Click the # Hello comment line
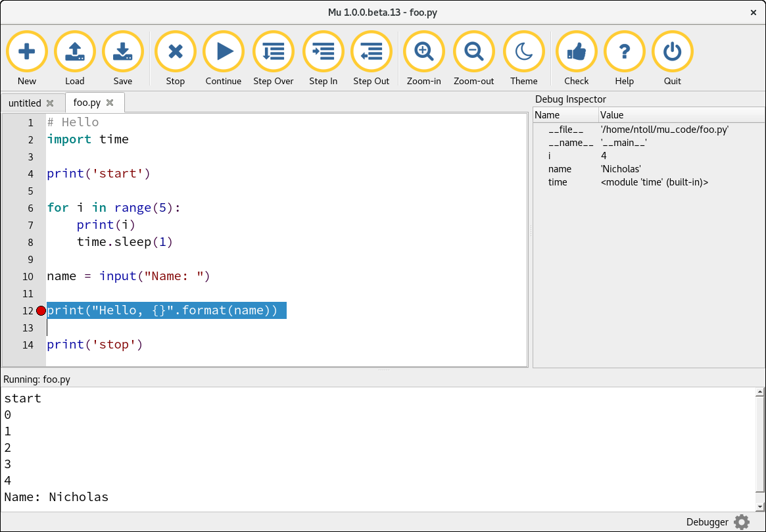Viewport: 766px width, 532px height. tap(73, 122)
